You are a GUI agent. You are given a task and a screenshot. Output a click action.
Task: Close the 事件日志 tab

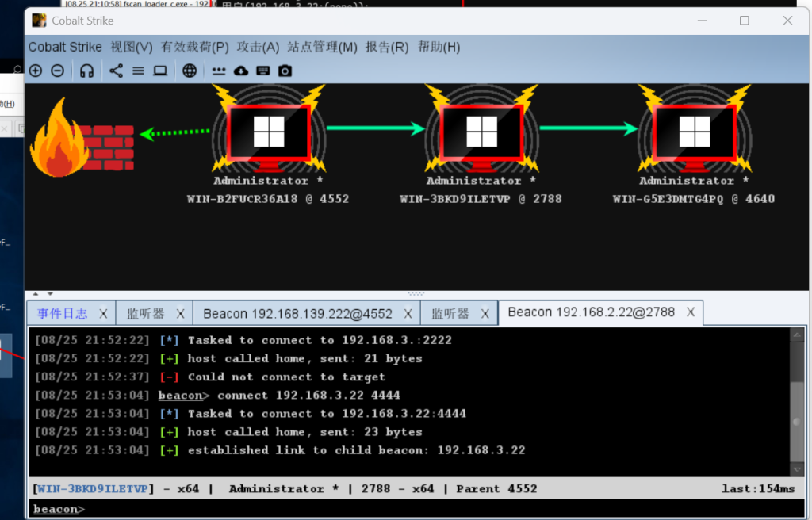(x=103, y=314)
